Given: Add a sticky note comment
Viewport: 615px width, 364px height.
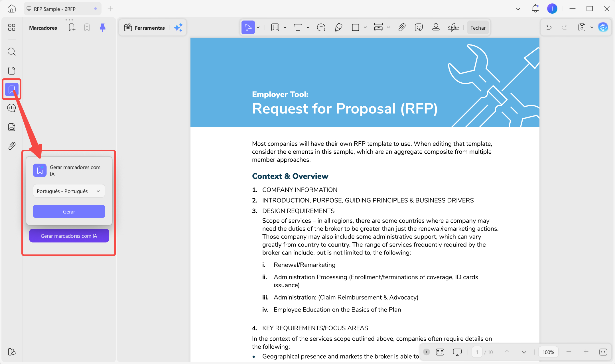Looking at the screenshot, I should (x=321, y=28).
